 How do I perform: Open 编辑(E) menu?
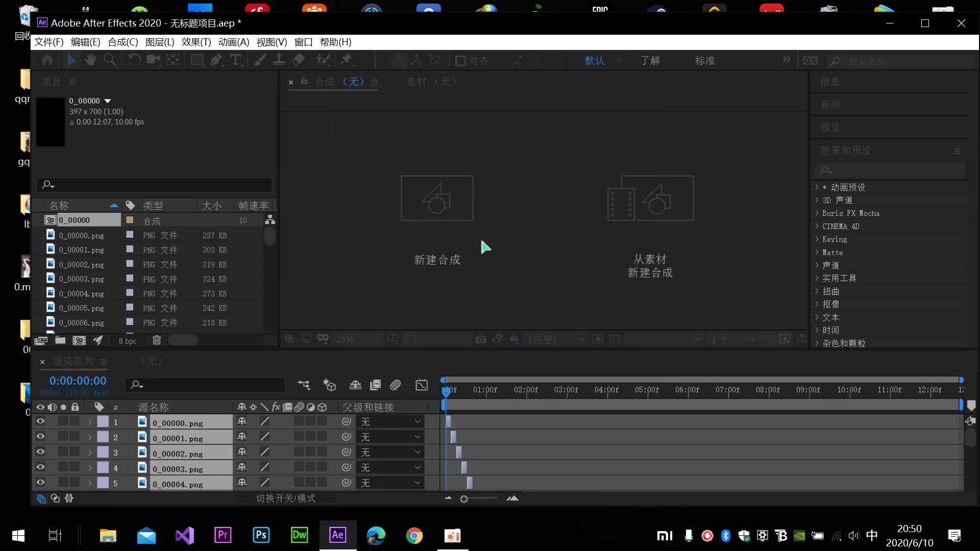pyautogui.click(x=86, y=42)
